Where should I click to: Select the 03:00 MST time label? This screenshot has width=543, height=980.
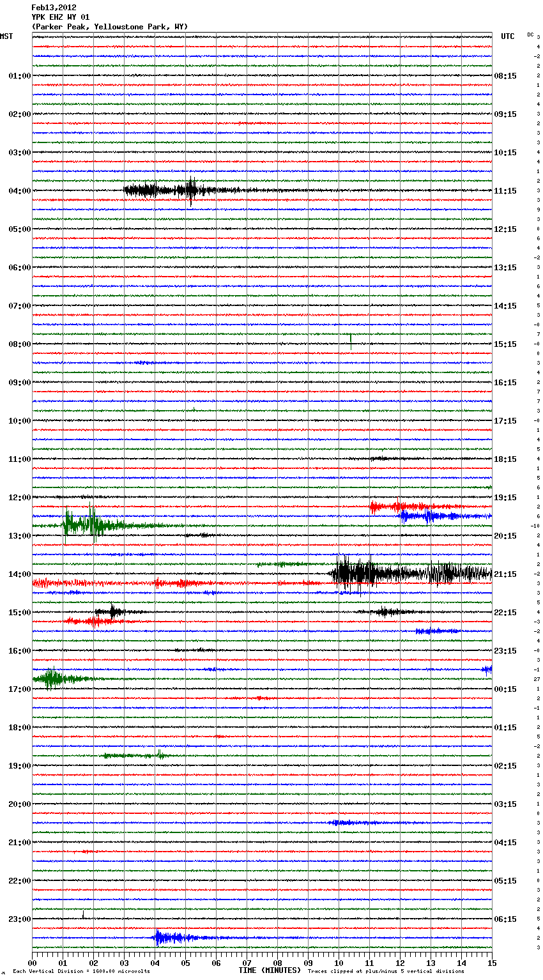[20, 153]
